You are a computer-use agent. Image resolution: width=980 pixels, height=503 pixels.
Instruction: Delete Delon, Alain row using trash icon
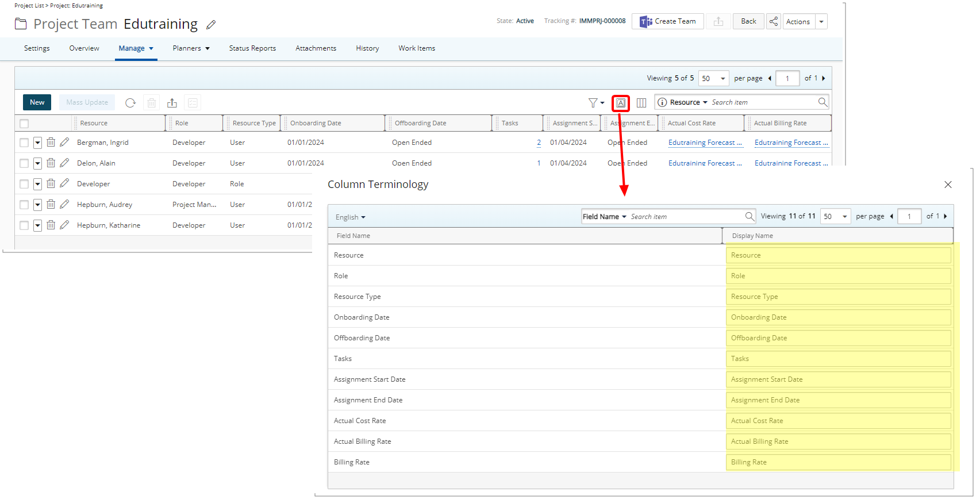tap(51, 163)
